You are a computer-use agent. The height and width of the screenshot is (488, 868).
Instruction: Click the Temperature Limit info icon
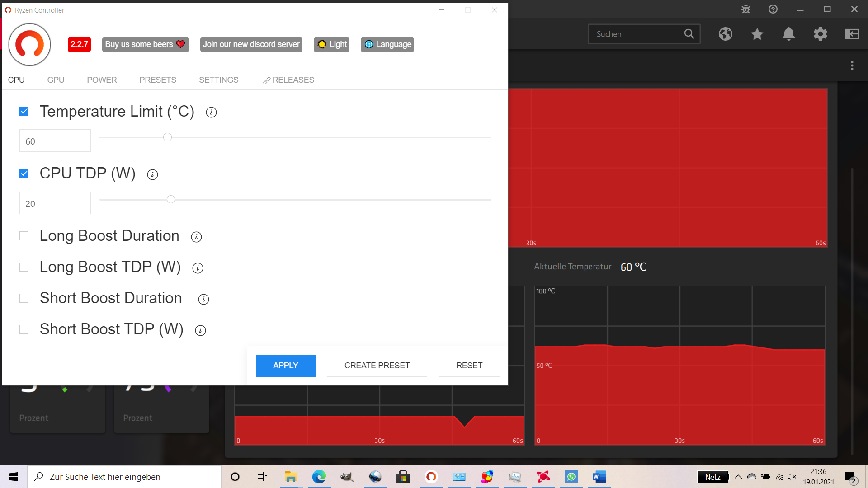(211, 112)
